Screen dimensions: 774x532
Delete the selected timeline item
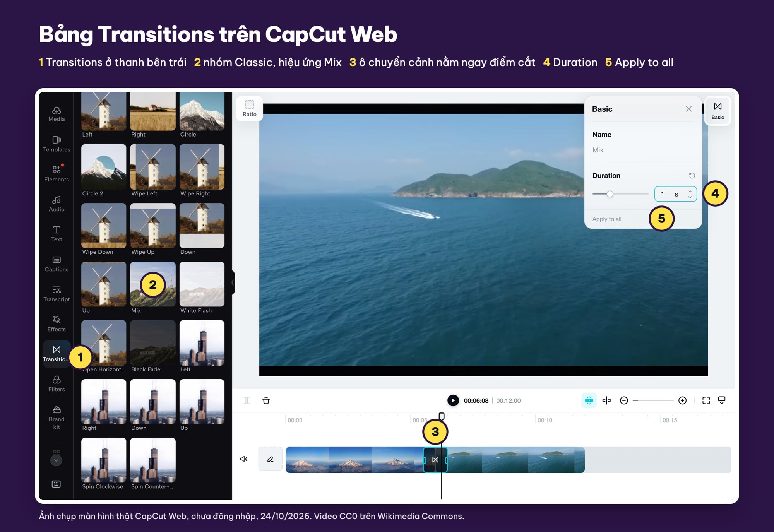click(266, 400)
